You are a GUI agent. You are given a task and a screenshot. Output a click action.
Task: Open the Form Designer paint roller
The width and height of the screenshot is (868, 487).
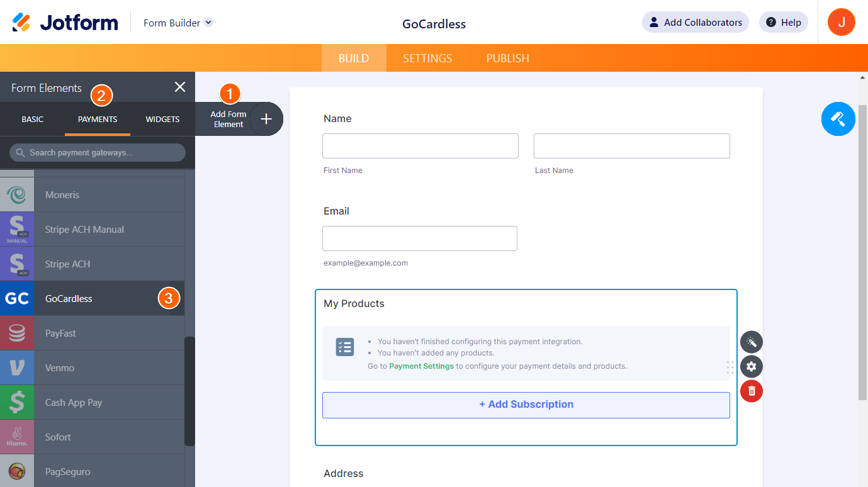tap(838, 118)
